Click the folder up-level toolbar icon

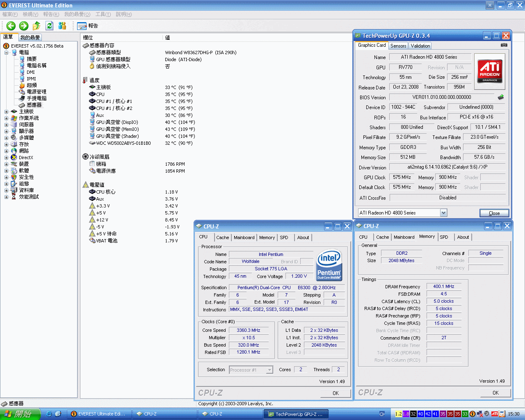[x=37, y=26]
